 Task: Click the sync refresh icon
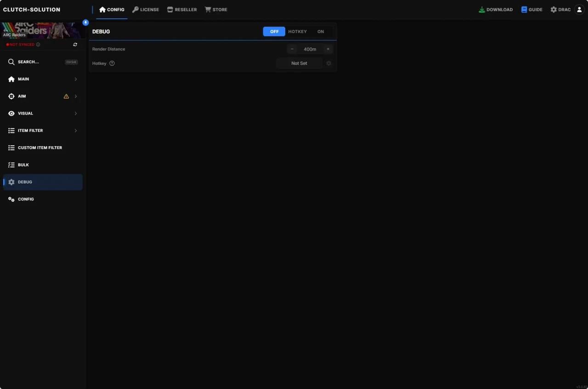pyautogui.click(x=75, y=45)
